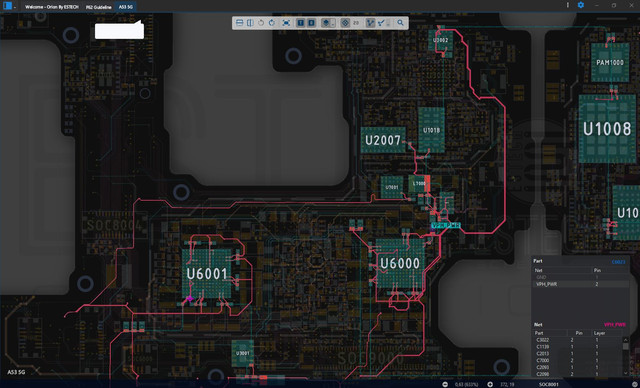The width and height of the screenshot is (640, 388).
Task: Rotate board counter-clockwise
Action: (x=261, y=23)
